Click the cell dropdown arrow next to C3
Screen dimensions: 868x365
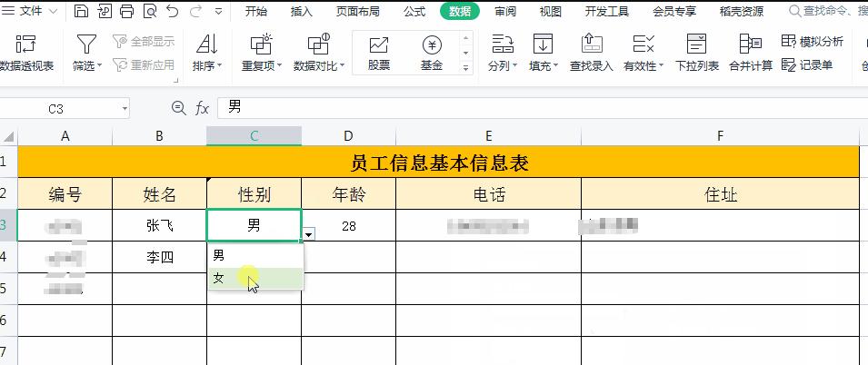[x=309, y=235]
